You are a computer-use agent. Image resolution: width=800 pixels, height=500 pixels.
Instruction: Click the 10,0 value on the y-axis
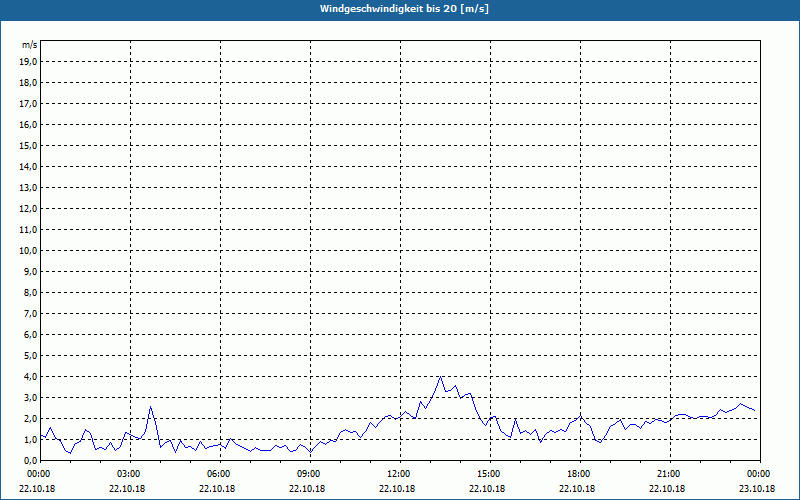point(28,250)
